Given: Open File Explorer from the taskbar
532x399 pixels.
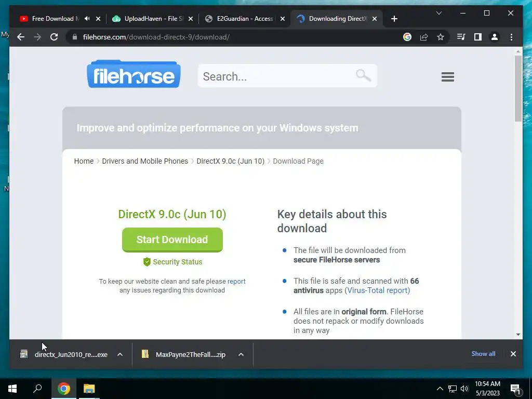Looking at the screenshot, I should [89, 389].
